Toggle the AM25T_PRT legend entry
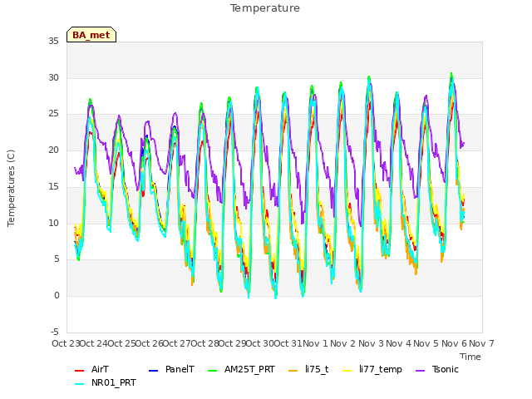This screenshot has width=532, height=399. click(241, 369)
